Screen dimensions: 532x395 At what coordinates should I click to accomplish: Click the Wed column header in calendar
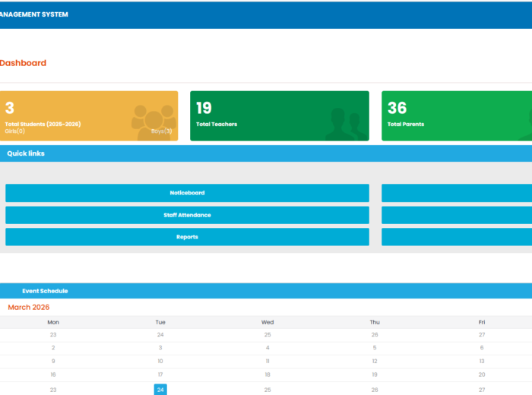pos(268,322)
